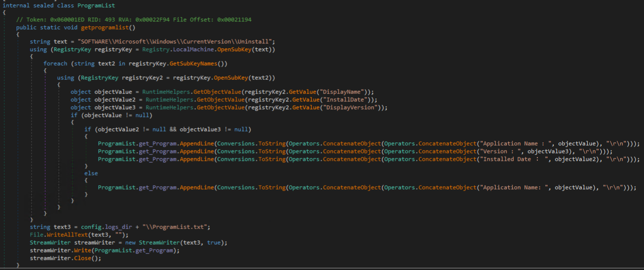Click the streamWriter.Write line

pos(106,251)
